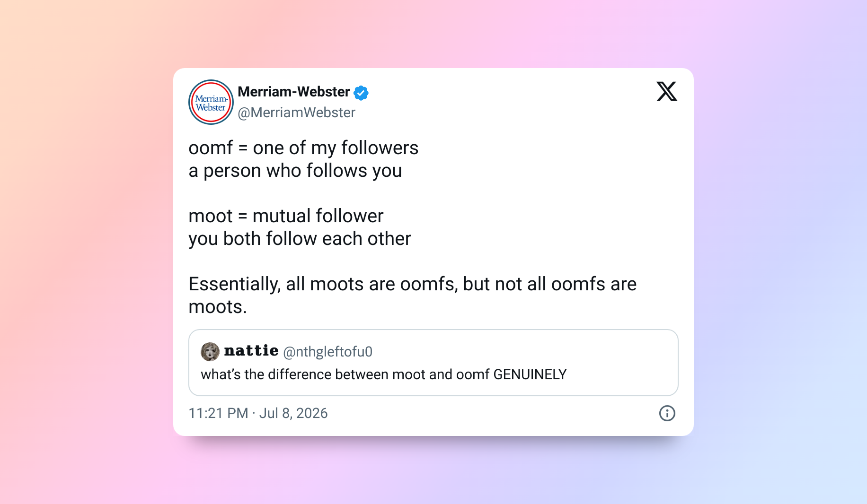Open the @MerriamWebster handle
Screen dimensions: 867x504
[296, 113]
